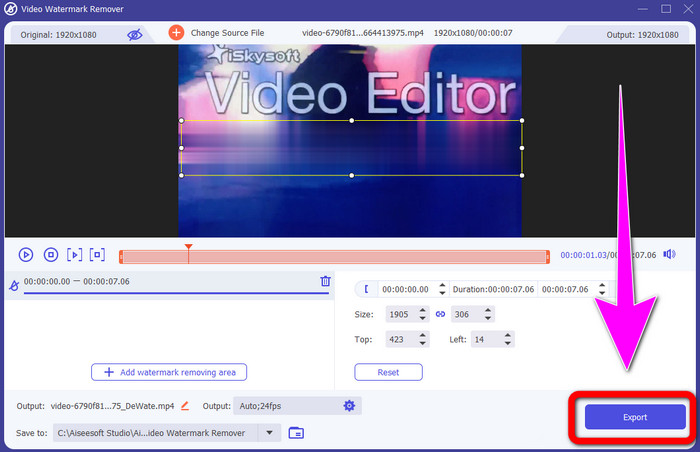Click the Video Watermark Remover app logo

10,8
